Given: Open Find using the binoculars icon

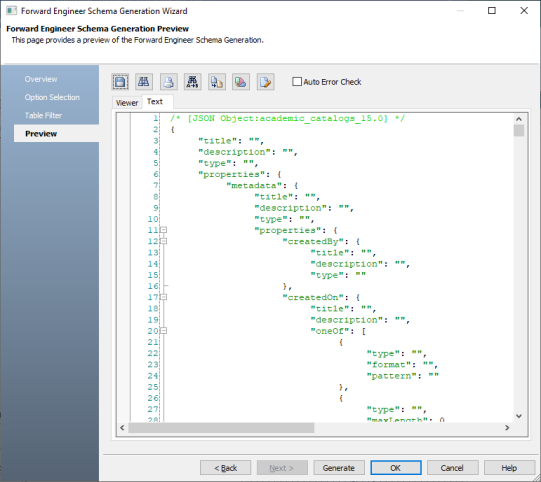Looking at the screenshot, I should click(144, 82).
